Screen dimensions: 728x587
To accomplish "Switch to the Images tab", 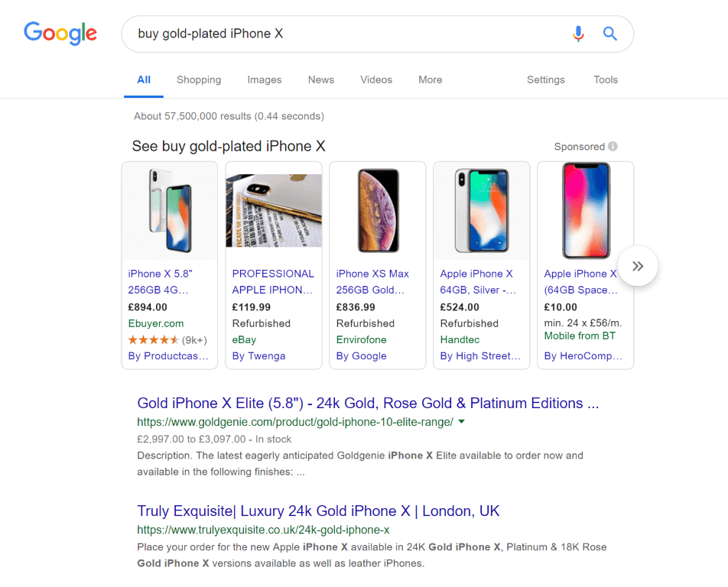I will click(x=265, y=79).
